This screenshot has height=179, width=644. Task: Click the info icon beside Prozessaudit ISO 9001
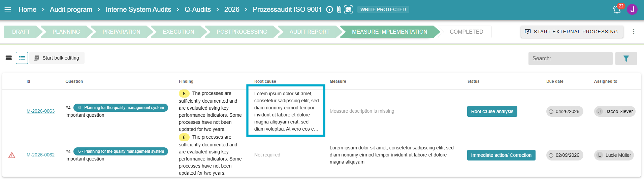point(329,9)
